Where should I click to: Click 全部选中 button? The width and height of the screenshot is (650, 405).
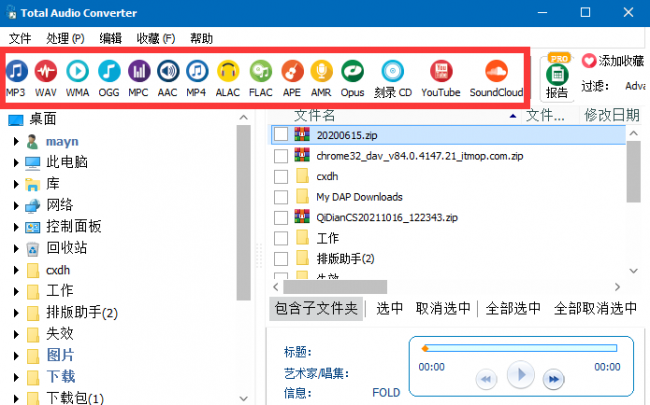(513, 308)
